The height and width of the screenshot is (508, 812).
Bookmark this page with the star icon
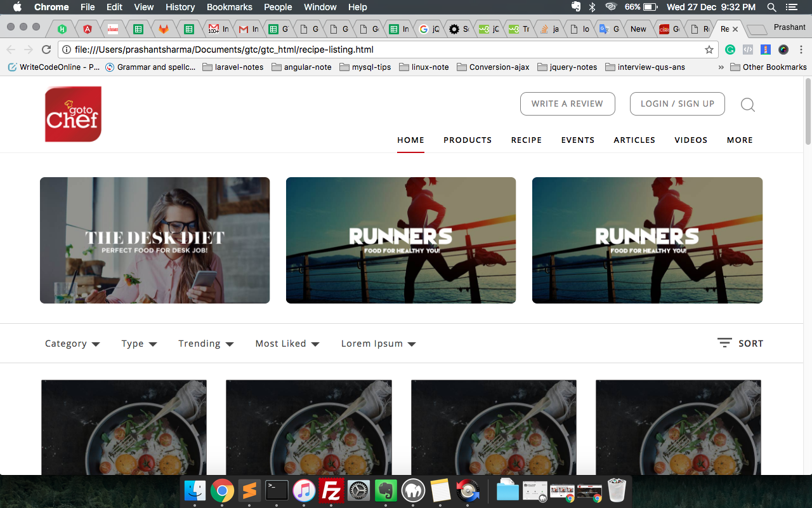click(x=709, y=50)
